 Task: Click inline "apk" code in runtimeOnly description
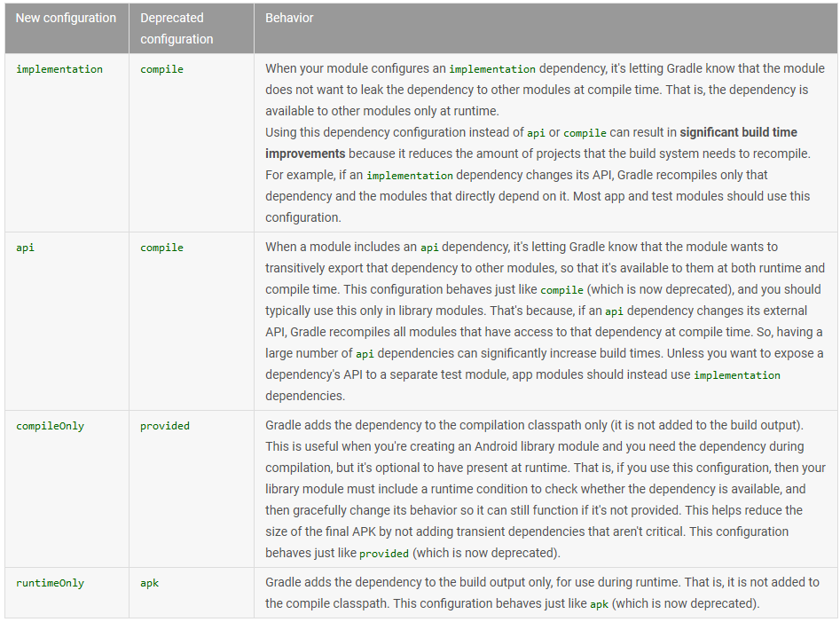(600, 604)
